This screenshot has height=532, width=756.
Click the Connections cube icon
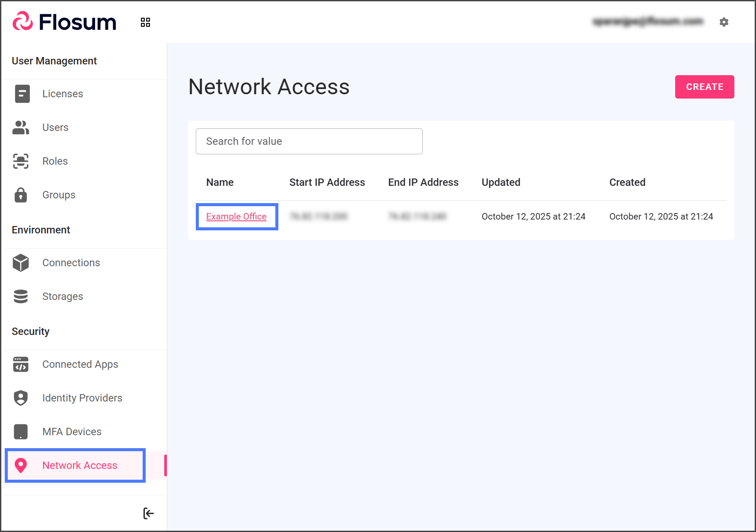click(21, 263)
